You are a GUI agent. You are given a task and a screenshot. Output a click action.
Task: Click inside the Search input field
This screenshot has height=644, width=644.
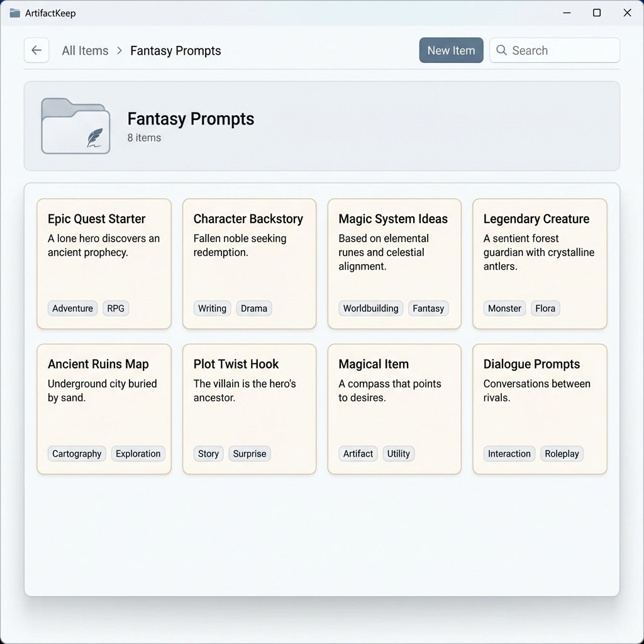point(560,50)
